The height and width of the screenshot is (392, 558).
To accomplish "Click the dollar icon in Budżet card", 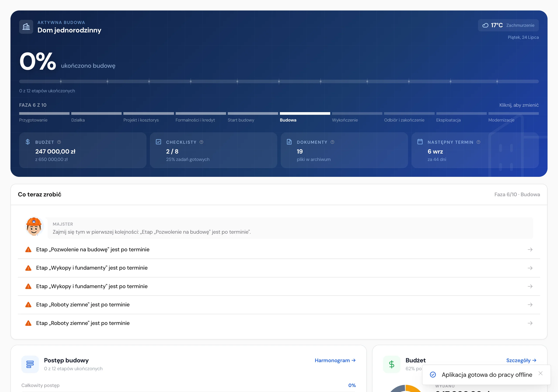I will [x=28, y=142].
